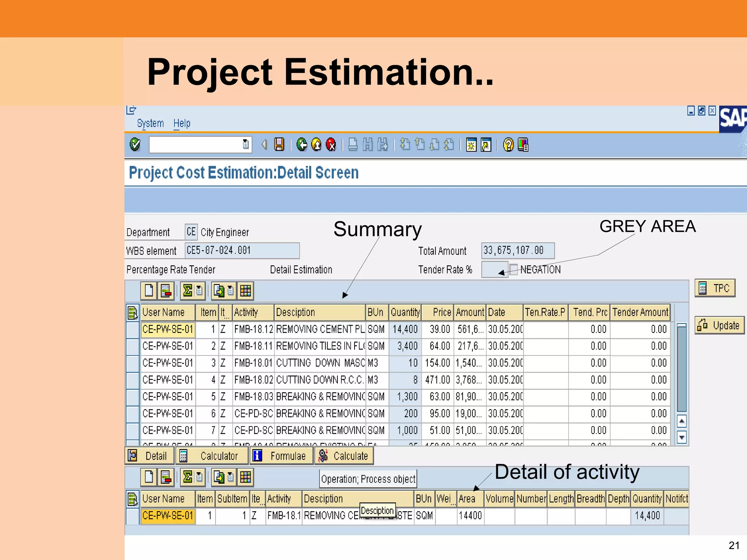The image size is (747, 560).
Task: Click the yellow Exit up-arrow icon
Action: point(316,145)
